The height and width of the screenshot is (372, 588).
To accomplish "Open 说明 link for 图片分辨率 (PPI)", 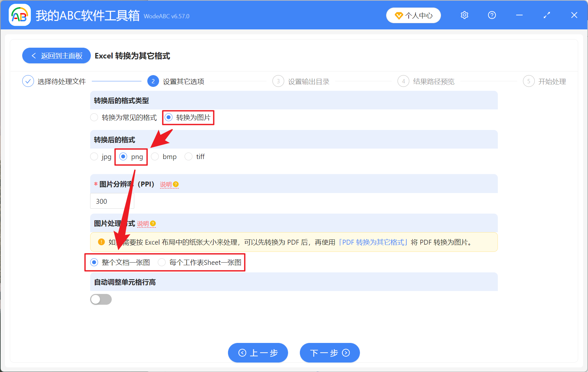I will point(166,185).
